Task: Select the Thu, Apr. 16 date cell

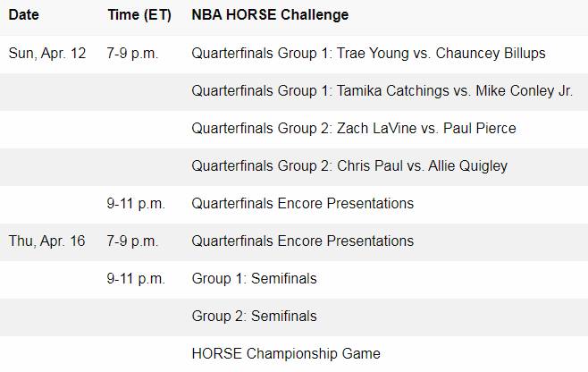Action: 47,241
